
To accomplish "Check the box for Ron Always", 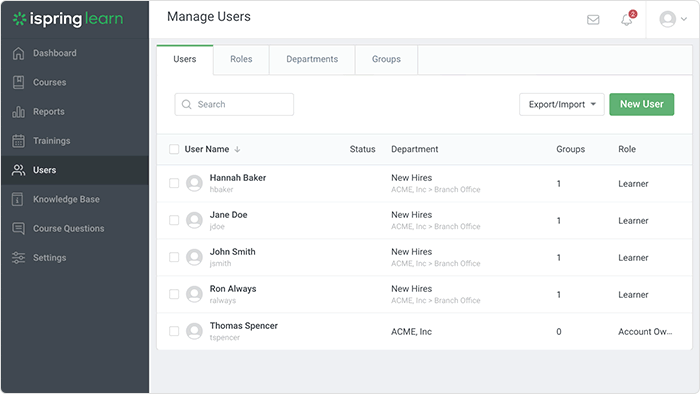I will [174, 294].
